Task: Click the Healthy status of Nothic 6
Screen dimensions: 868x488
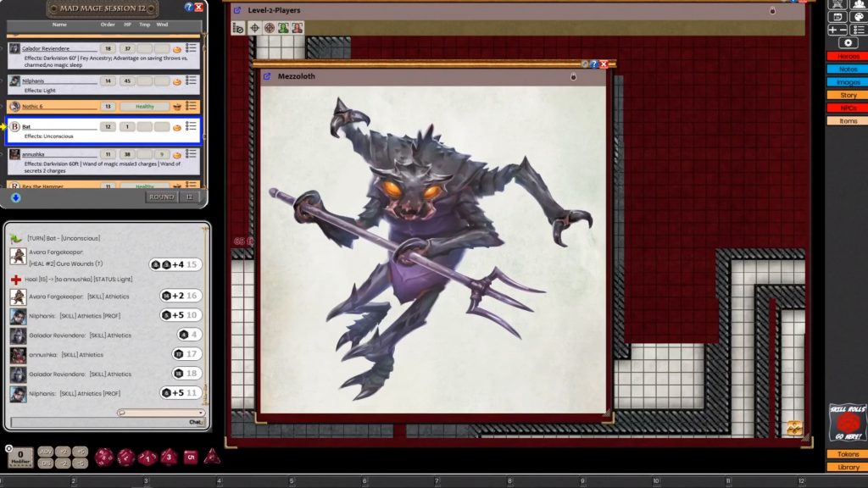Action: pos(144,106)
